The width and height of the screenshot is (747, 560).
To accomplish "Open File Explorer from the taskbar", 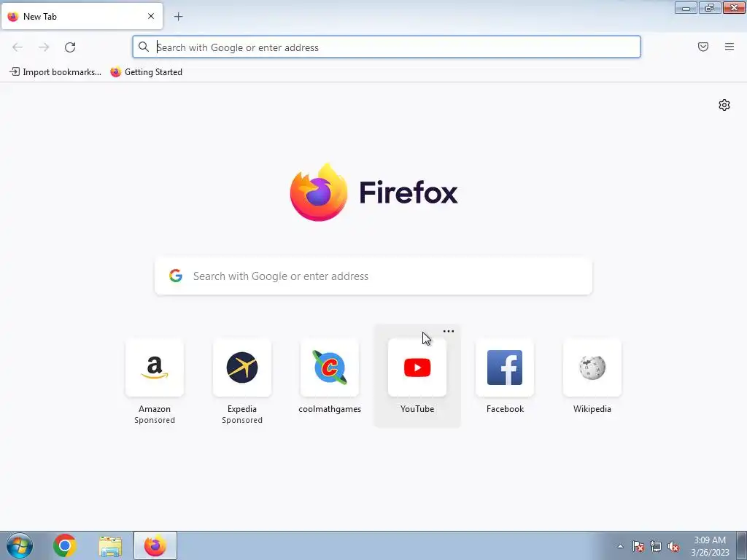I will [110, 545].
